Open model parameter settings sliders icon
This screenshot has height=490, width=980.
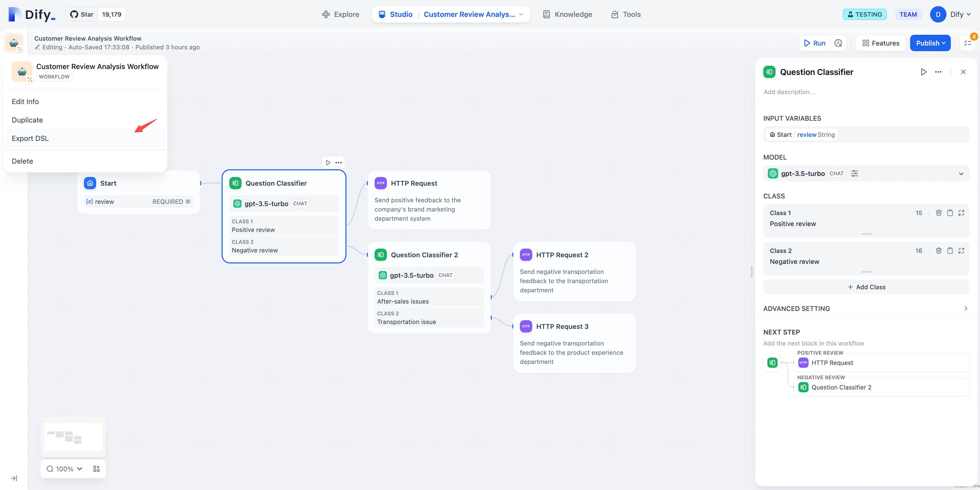(854, 173)
